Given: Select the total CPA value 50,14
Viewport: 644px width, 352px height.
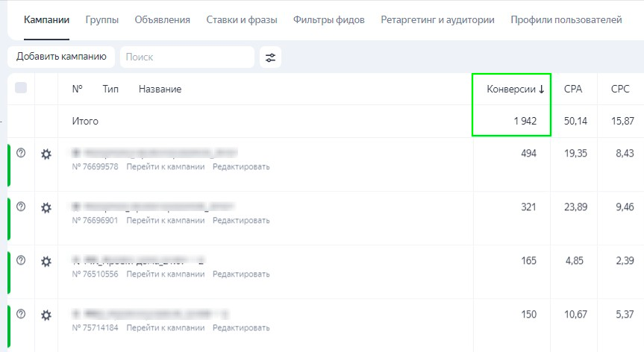Looking at the screenshot, I should [575, 121].
